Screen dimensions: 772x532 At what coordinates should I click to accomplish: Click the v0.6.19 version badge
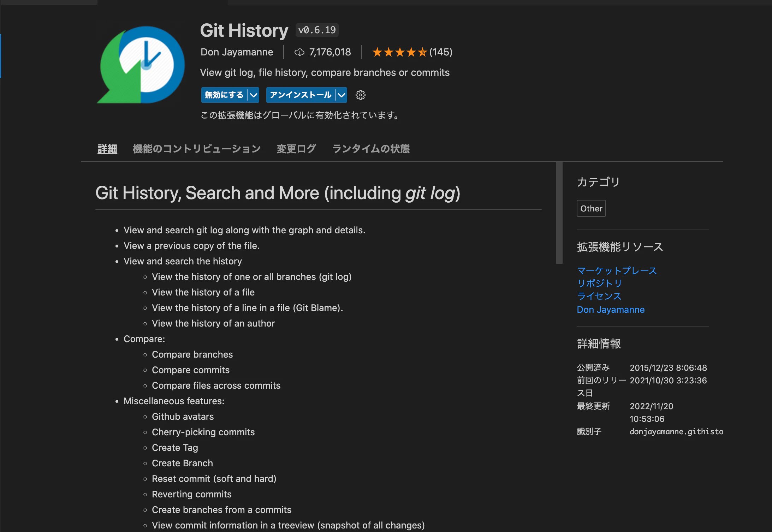pos(317,30)
